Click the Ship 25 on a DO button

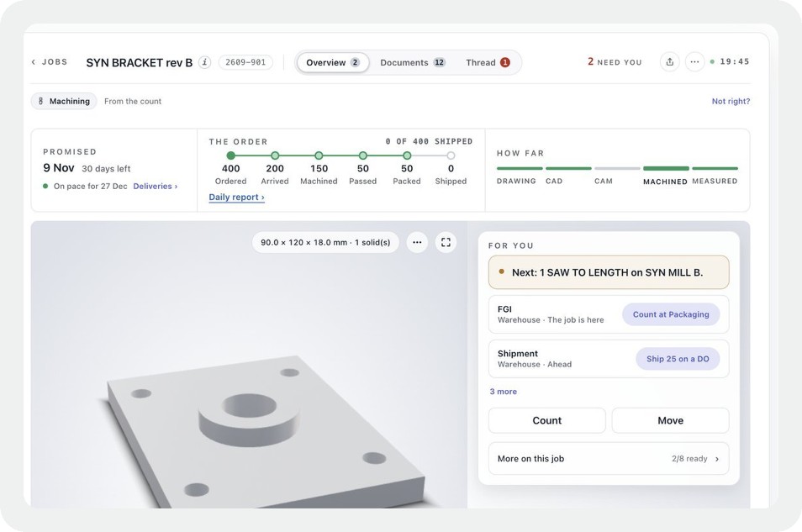678,359
